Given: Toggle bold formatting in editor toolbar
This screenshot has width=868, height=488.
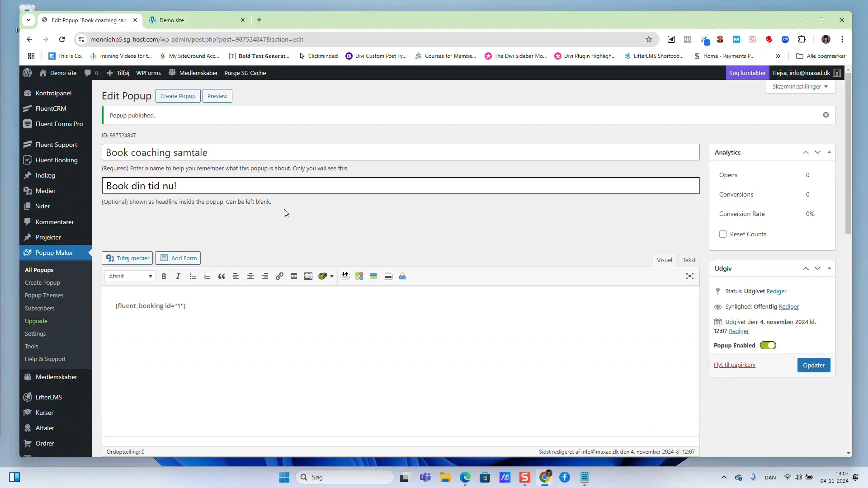Looking at the screenshot, I should (x=164, y=276).
